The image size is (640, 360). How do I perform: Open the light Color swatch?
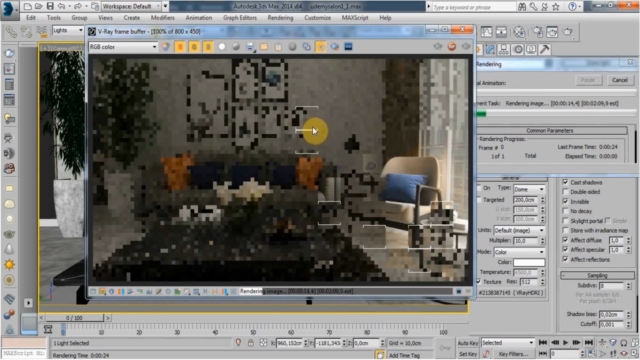529,262
